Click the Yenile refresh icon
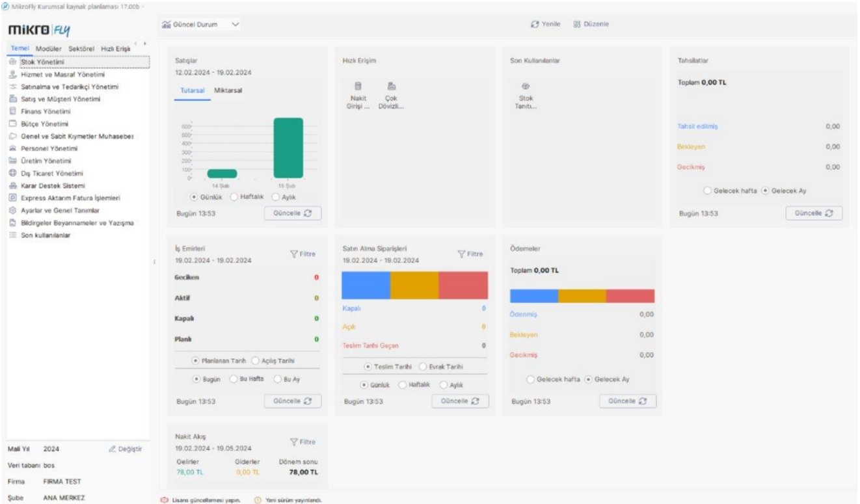Image resolution: width=860 pixels, height=504 pixels. pyautogui.click(x=535, y=25)
